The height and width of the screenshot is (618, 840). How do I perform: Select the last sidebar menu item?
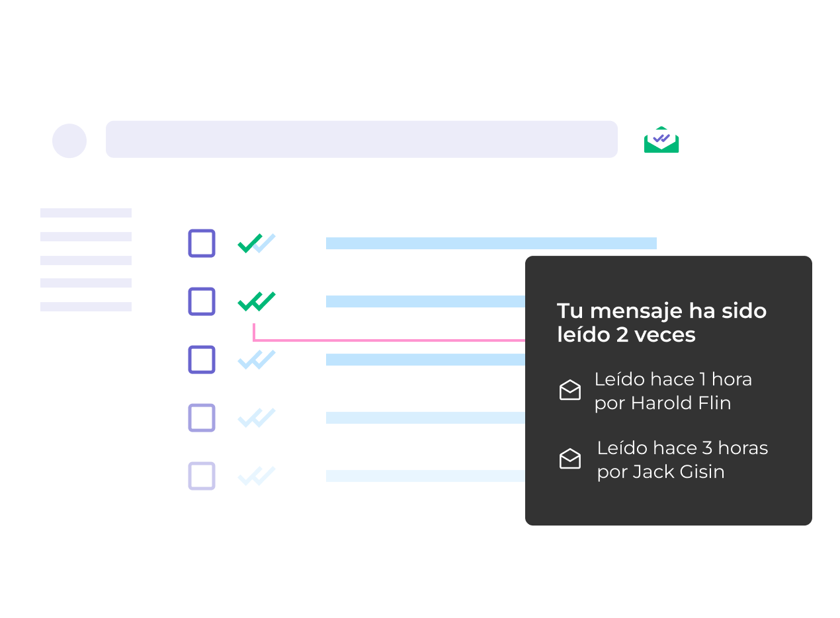[x=86, y=307]
